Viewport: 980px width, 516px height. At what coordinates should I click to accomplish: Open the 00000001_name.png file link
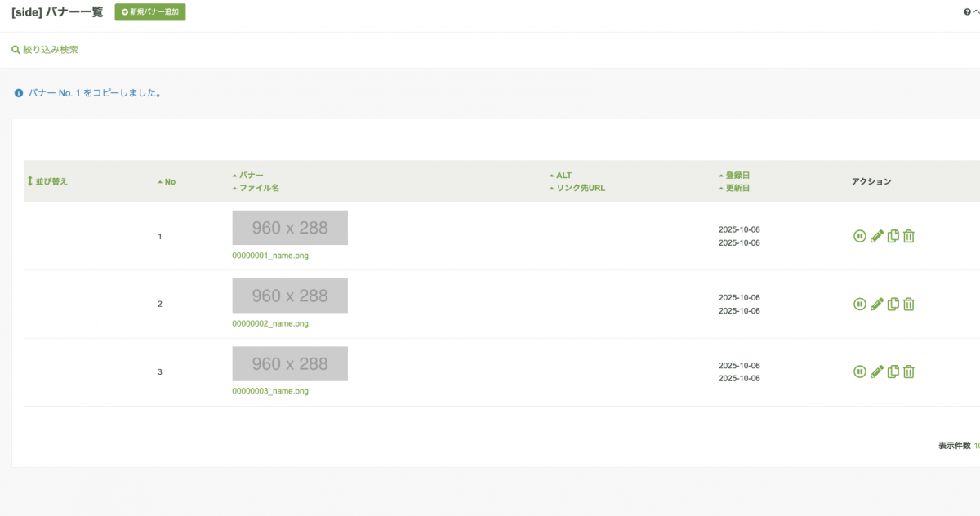coord(270,256)
